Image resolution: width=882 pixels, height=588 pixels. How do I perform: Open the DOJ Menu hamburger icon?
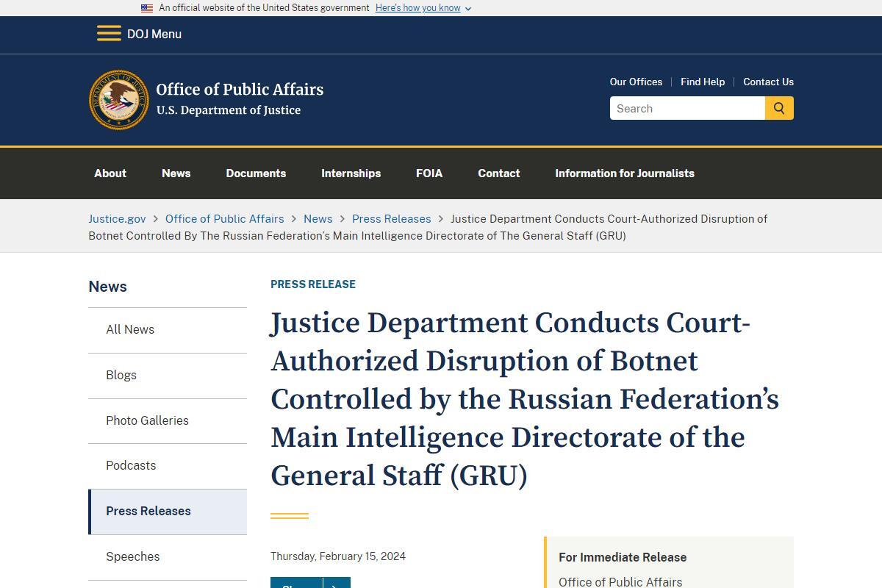coord(109,34)
